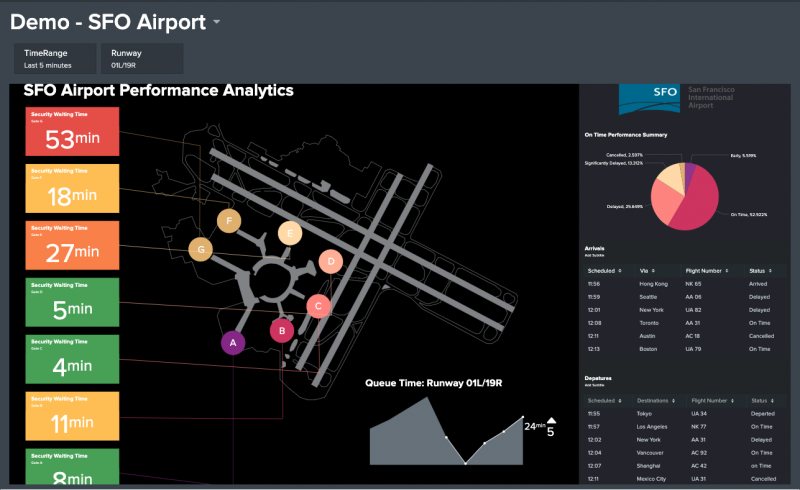Click the 'Delayed, 25.649%' pie label
Image resolution: width=800 pixels, height=490 pixels.
click(x=624, y=207)
